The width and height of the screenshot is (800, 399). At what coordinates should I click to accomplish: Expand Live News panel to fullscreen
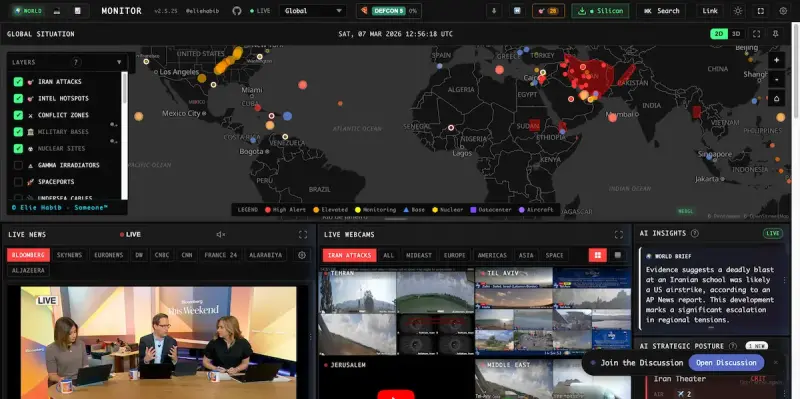[303, 235]
